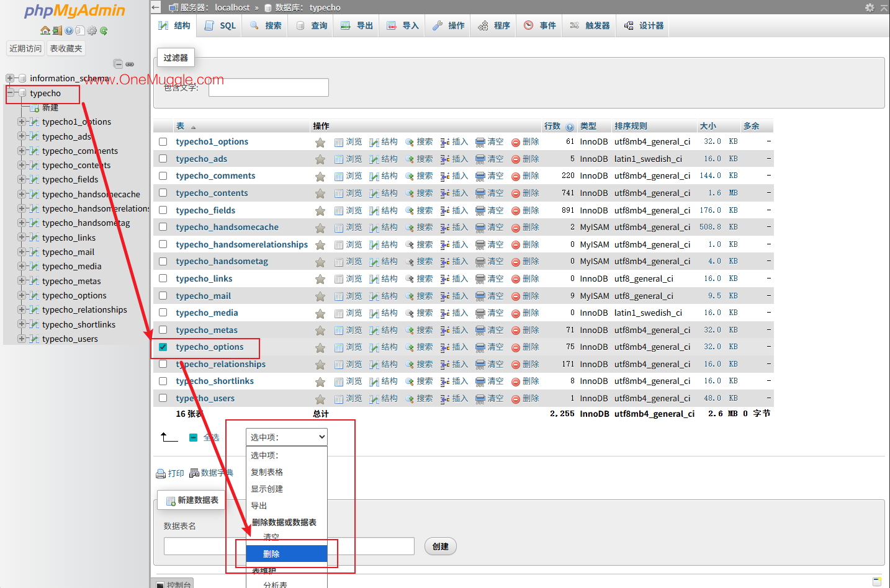The image size is (890, 588).
Task: Collapse all navigation tree icon
Action: 118,64
